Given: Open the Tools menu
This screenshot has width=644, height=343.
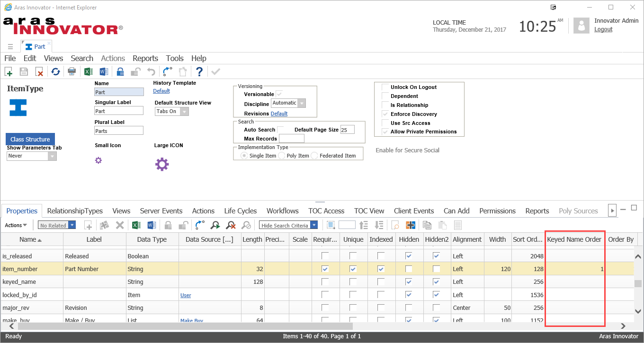Looking at the screenshot, I should [175, 58].
